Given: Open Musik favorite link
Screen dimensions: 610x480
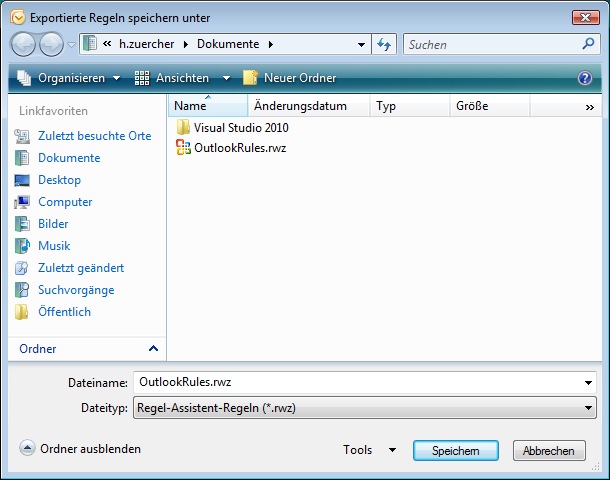Looking at the screenshot, I should click(54, 245).
